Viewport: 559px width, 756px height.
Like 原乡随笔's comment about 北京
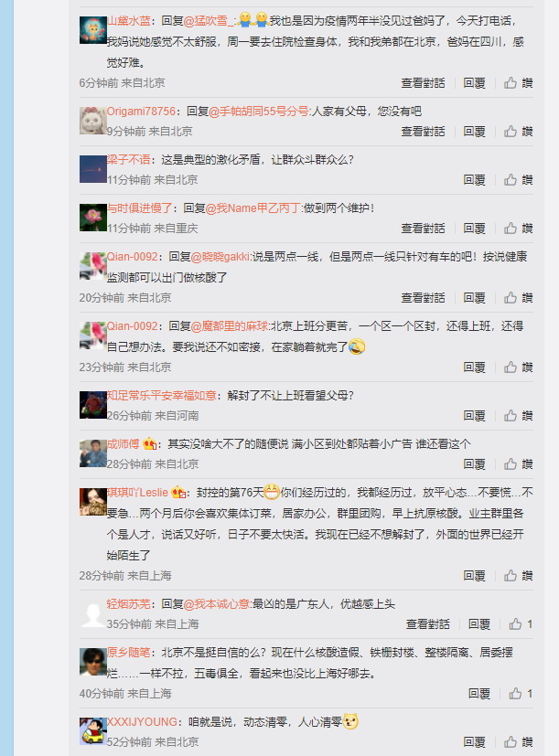tap(521, 693)
